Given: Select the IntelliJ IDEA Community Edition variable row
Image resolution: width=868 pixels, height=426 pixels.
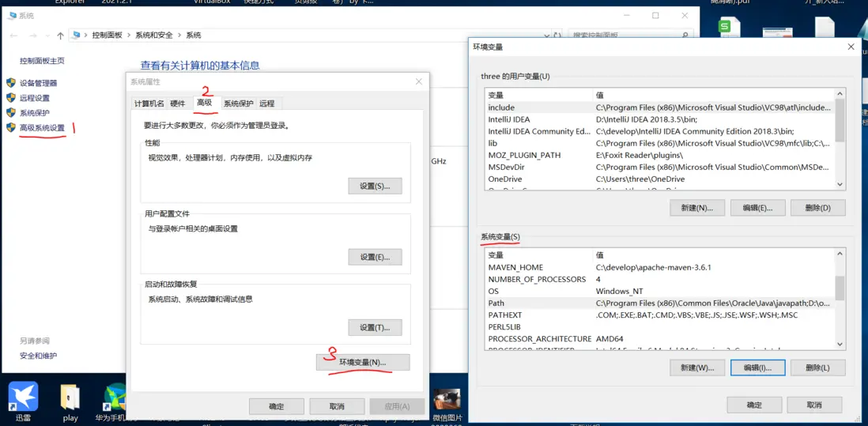Looking at the screenshot, I should [x=660, y=131].
